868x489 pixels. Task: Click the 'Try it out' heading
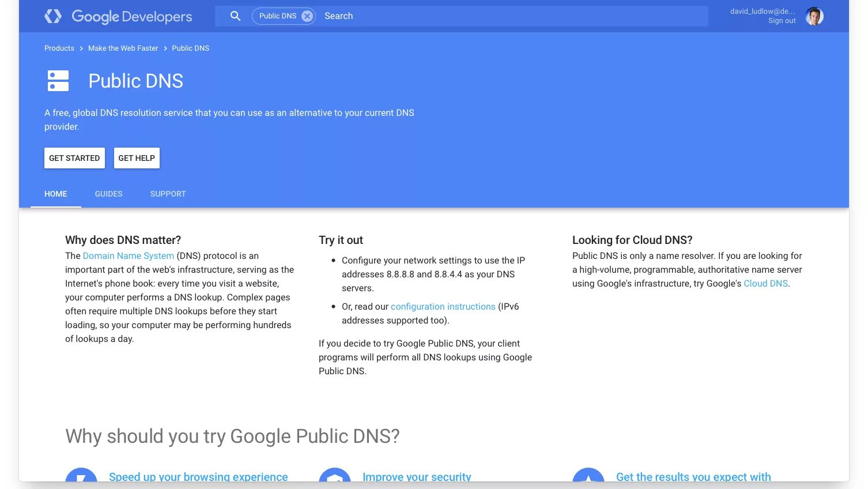pos(341,240)
